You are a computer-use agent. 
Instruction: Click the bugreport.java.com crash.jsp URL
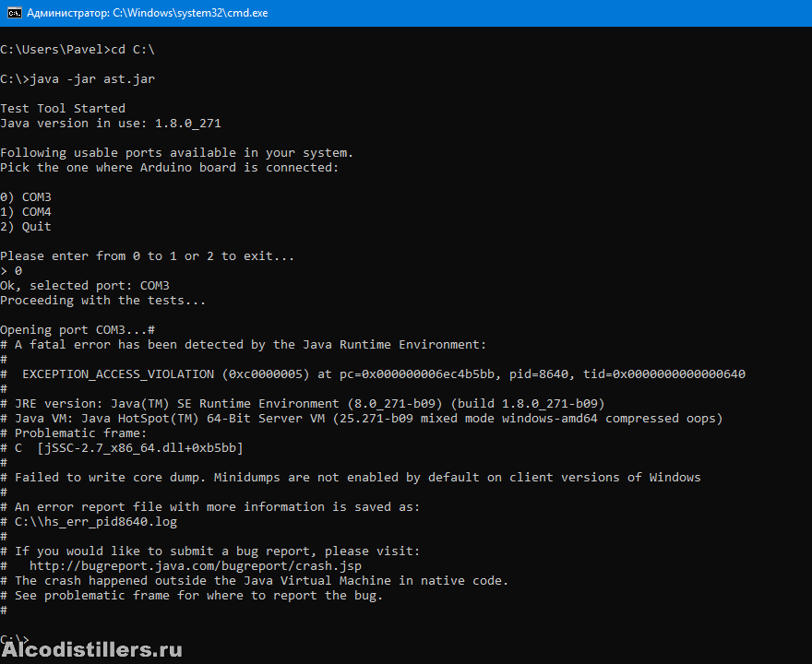point(196,566)
